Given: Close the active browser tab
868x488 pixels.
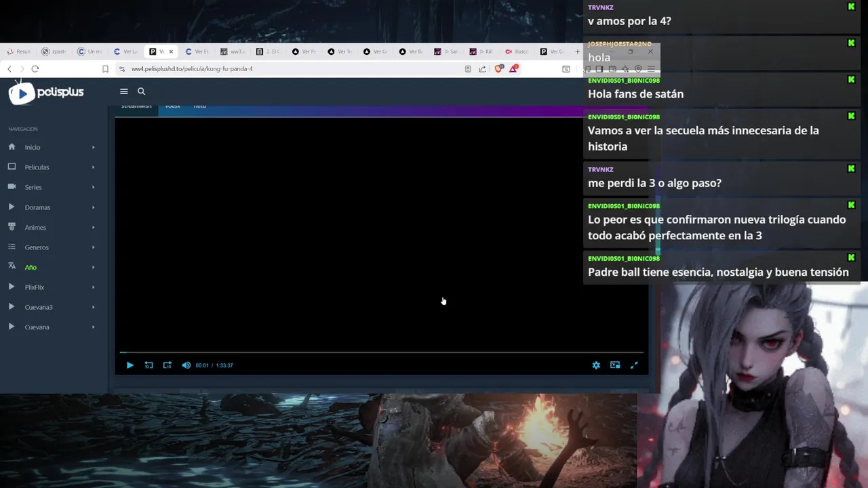Looking at the screenshot, I should [171, 52].
